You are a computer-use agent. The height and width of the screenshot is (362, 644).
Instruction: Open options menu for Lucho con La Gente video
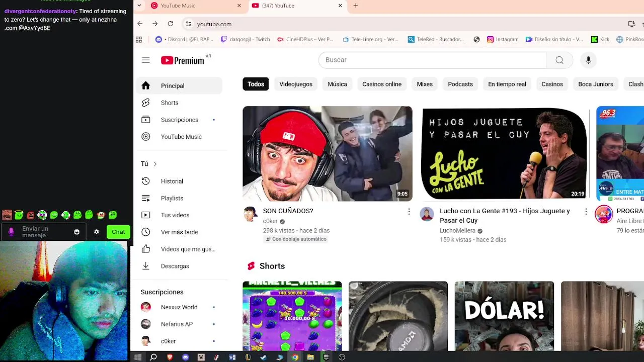click(x=586, y=212)
